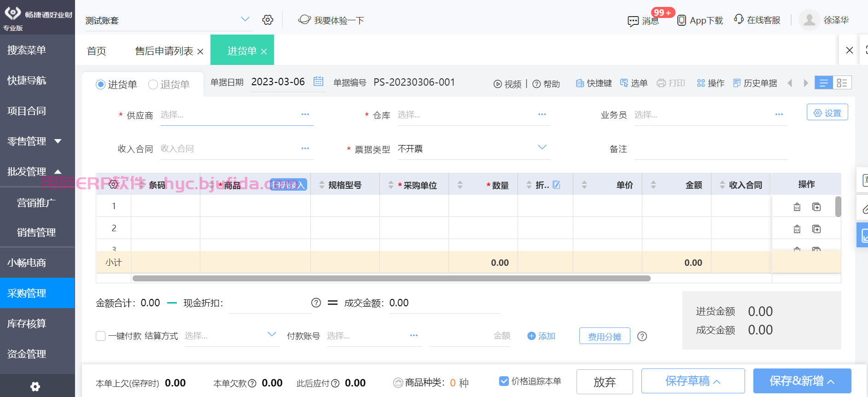This screenshot has height=397, width=868.
Task: Open 供应商 selection ellipsis
Action: point(305,114)
